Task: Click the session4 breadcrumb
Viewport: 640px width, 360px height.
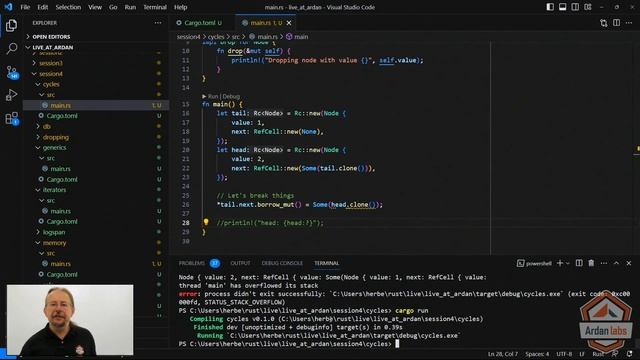Action: pos(189,37)
